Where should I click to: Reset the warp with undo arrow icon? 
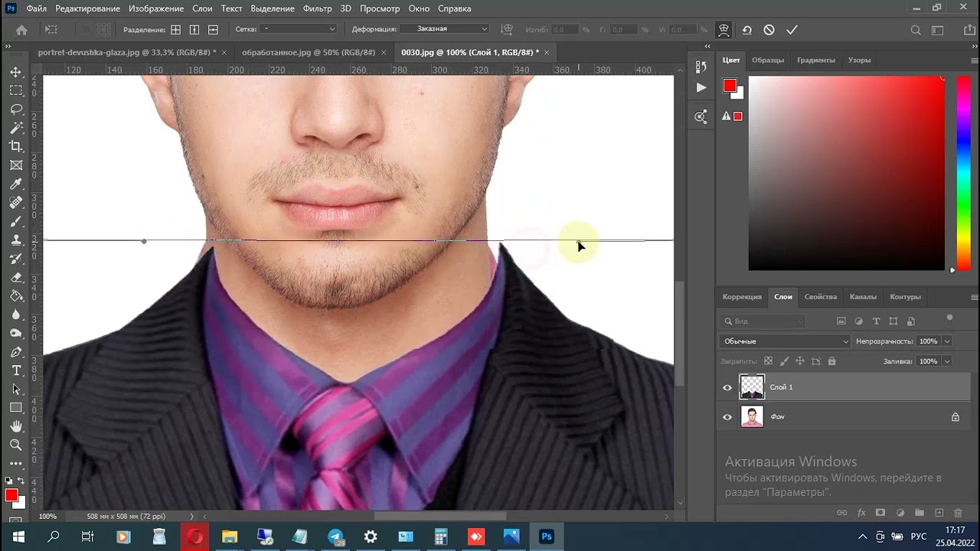click(x=746, y=30)
